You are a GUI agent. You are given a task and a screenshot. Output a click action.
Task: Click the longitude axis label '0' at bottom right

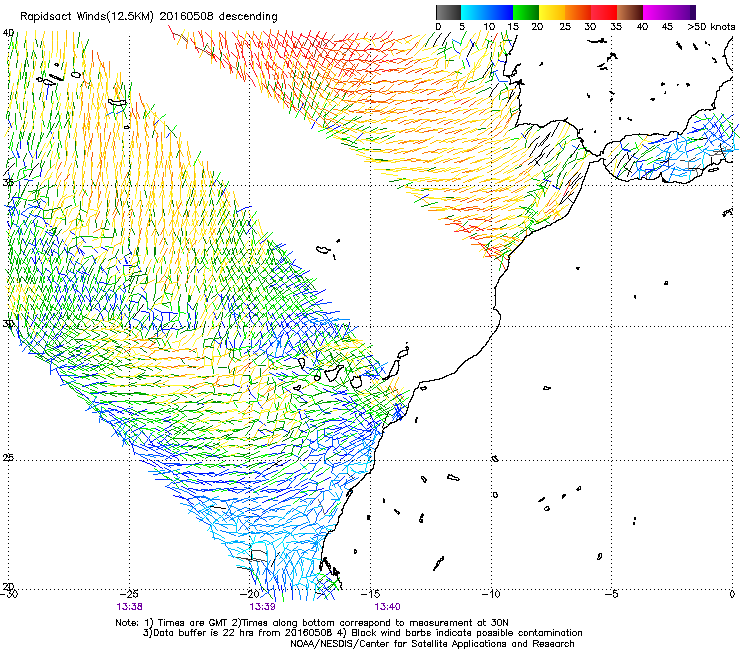click(x=732, y=594)
